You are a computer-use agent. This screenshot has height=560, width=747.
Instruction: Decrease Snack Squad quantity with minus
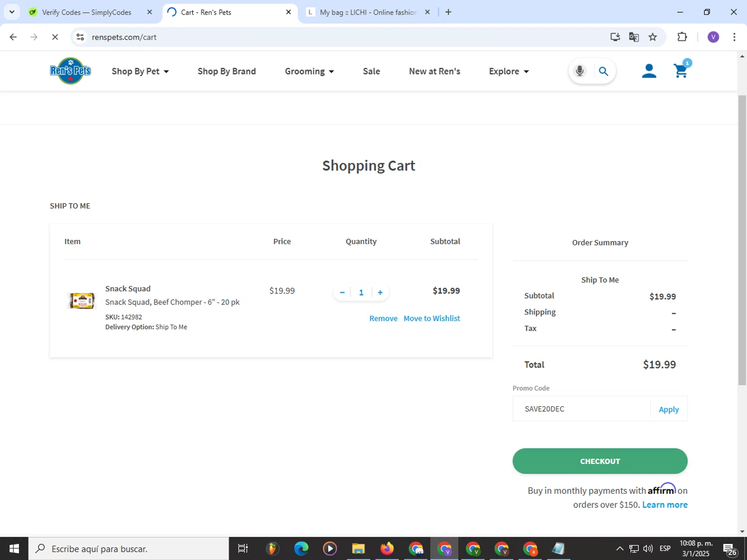(342, 292)
